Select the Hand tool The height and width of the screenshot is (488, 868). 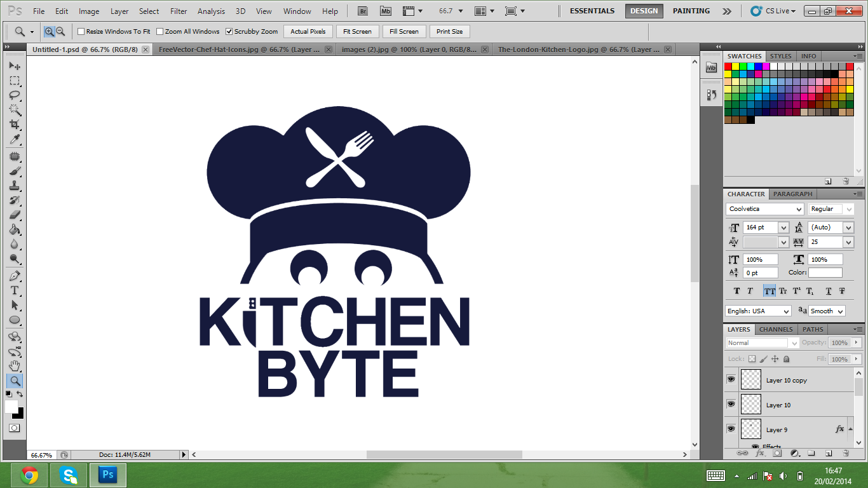[14, 366]
